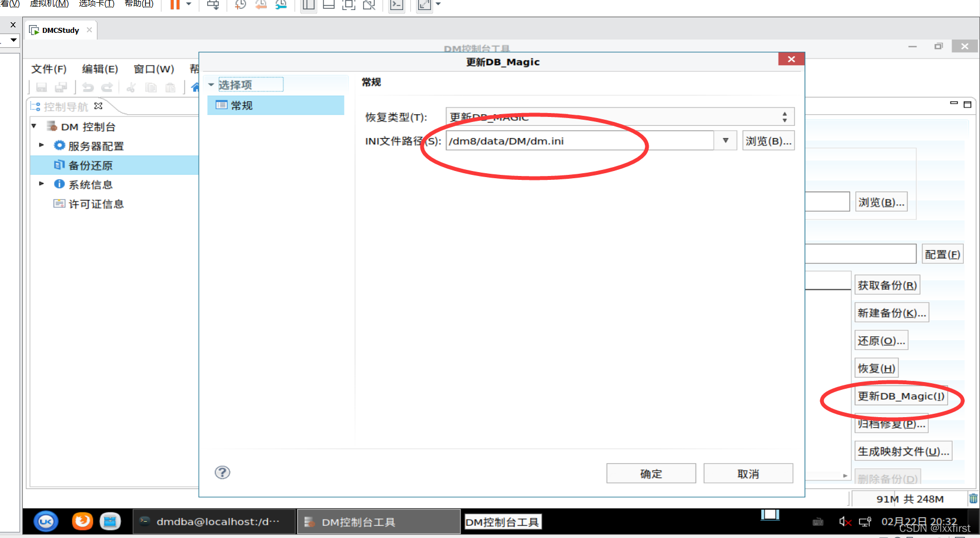Image resolution: width=980 pixels, height=538 pixels.
Task: Click the 新建备份(K)... button
Action: [891, 313]
